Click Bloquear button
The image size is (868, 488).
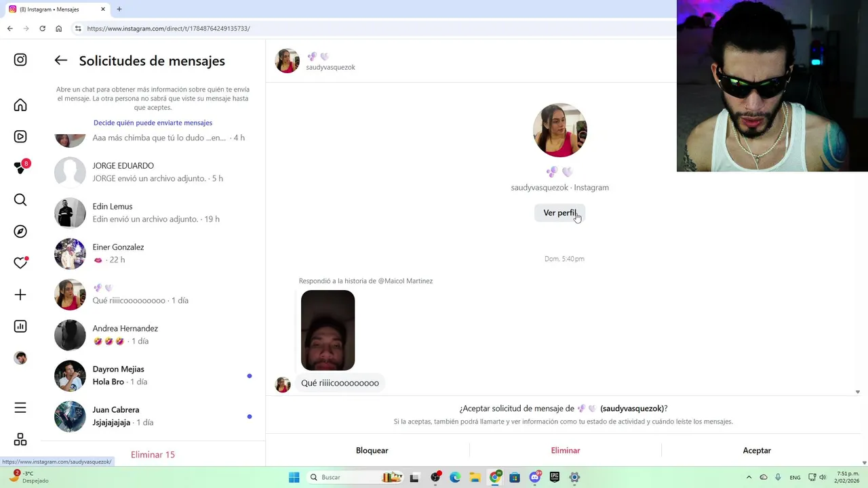[x=372, y=450]
